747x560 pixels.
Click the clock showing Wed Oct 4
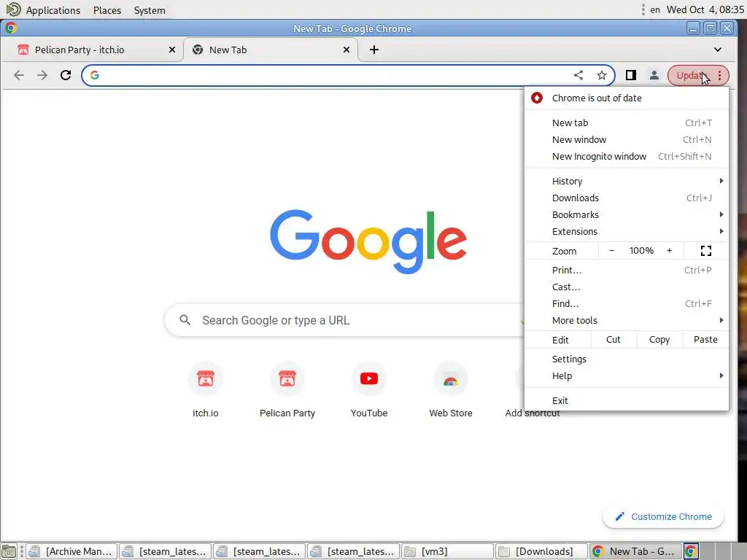point(705,10)
